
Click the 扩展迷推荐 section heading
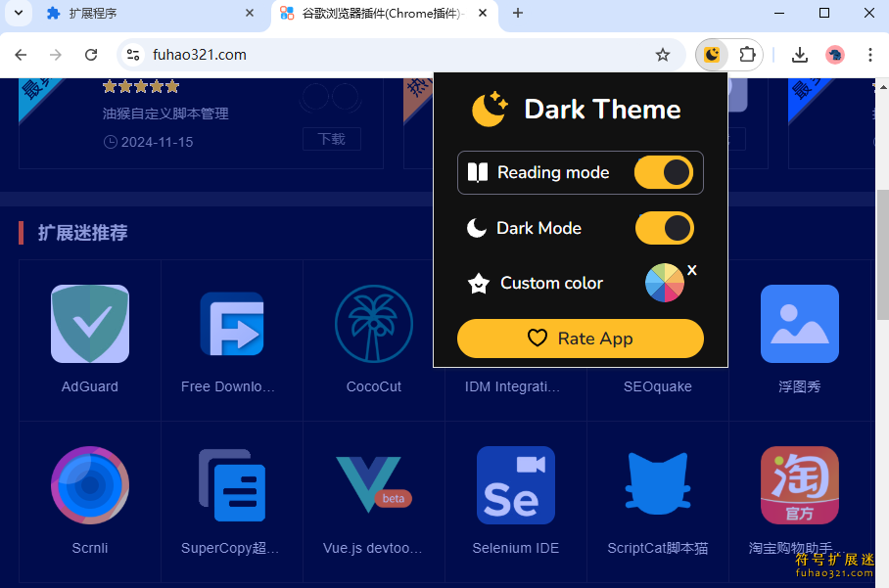pos(83,233)
